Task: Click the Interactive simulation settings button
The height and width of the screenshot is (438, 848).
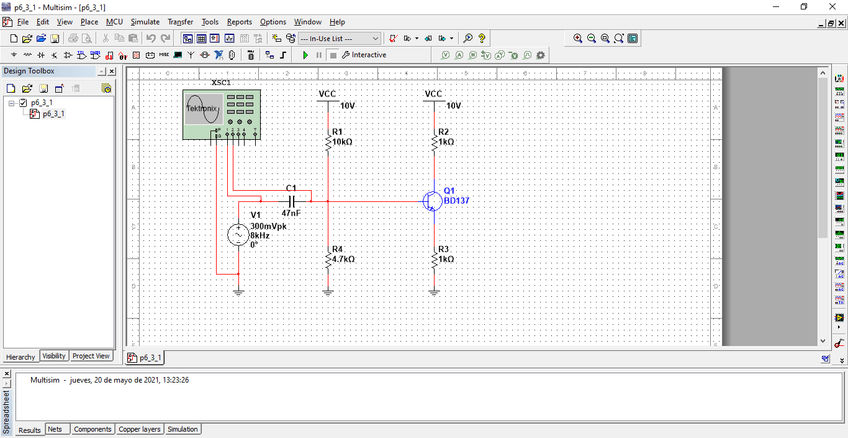Action: click(364, 55)
